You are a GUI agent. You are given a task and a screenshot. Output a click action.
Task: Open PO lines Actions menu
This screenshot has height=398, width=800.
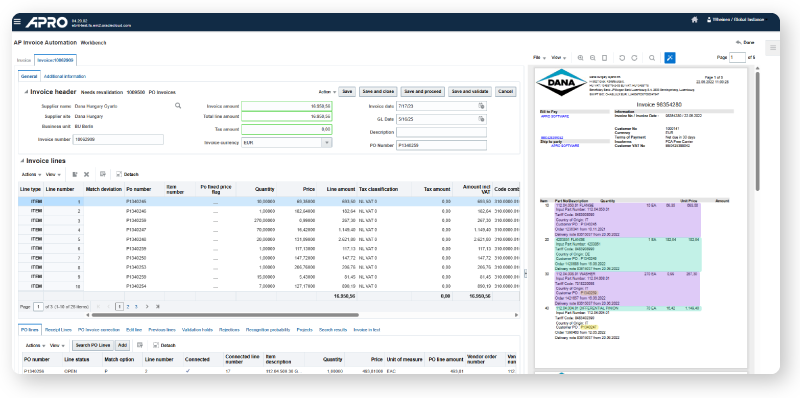pos(35,345)
